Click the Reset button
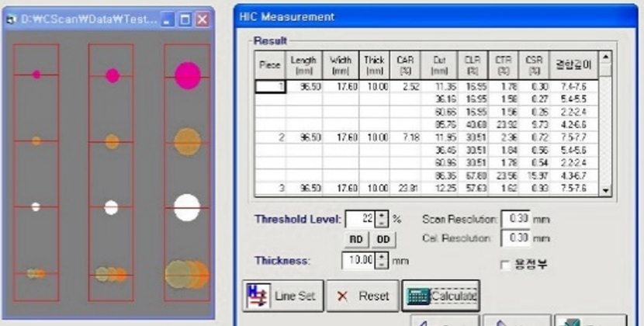Viewport: 644px width, 326px height. (x=362, y=296)
